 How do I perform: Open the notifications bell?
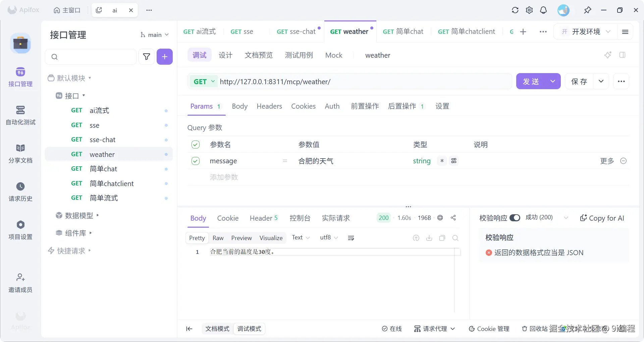[x=543, y=10]
